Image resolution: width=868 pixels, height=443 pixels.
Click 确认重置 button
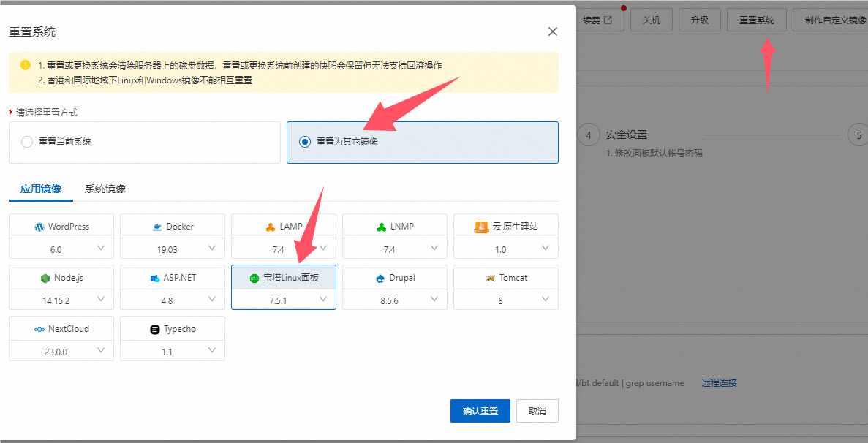[480, 411]
